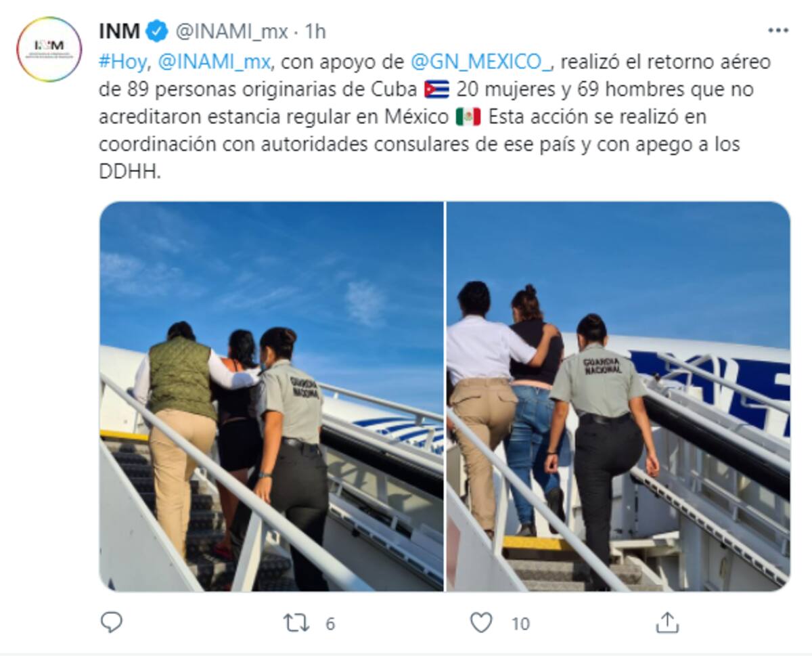Click the INM display name

[x=120, y=31]
